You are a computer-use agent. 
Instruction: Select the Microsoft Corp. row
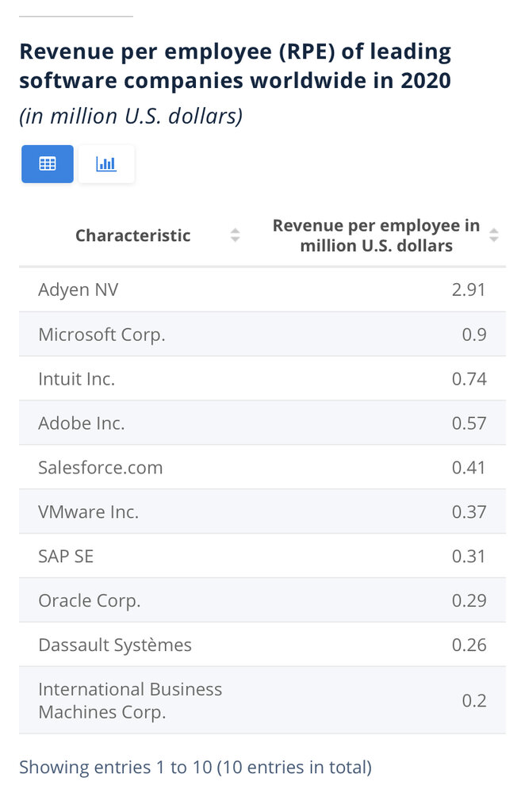coord(262,334)
